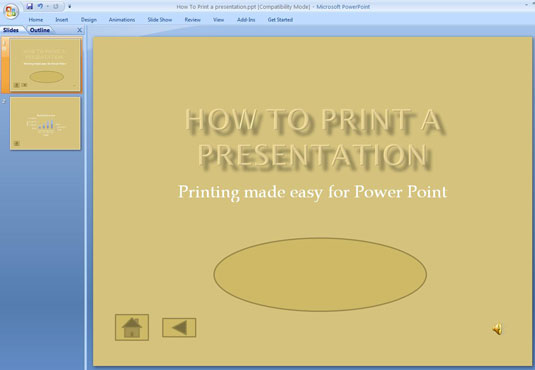
Task: Open Customize Quick Access Toolbar dropdown
Action: pos(69,6)
